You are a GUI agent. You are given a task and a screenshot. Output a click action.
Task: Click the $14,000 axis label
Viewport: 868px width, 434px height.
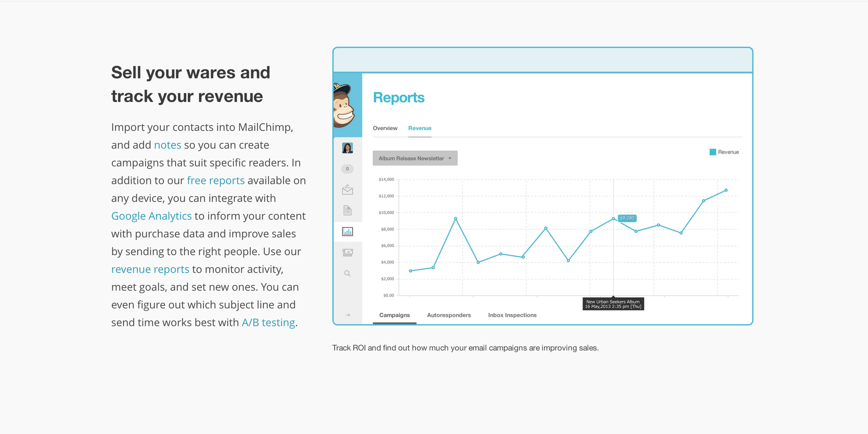[386, 179]
